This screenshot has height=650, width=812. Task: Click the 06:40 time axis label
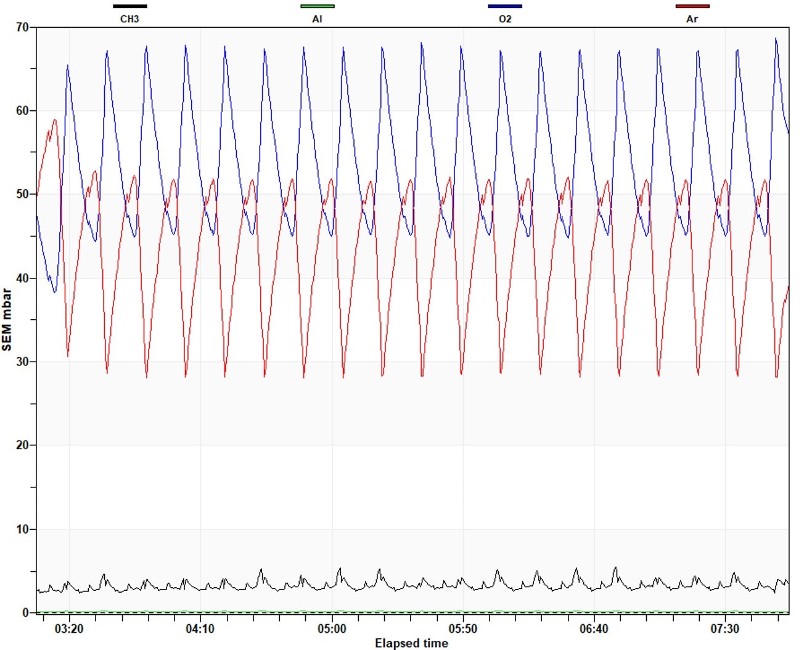pos(594,629)
